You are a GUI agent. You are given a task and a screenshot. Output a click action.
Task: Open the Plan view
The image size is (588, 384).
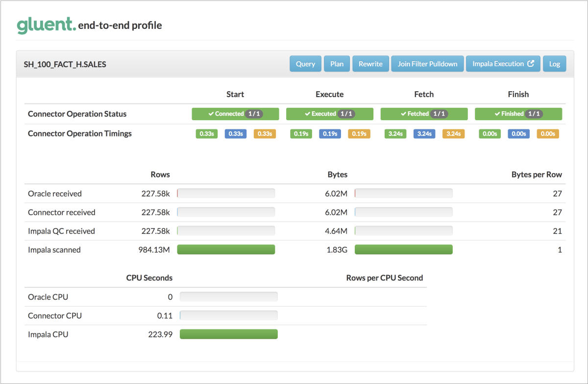337,64
